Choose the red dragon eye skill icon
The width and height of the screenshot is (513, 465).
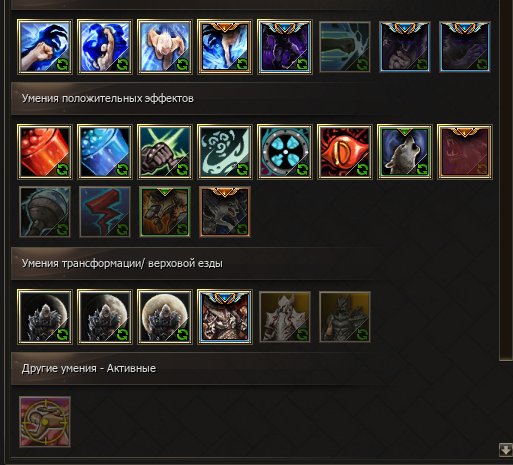tap(345, 152)
